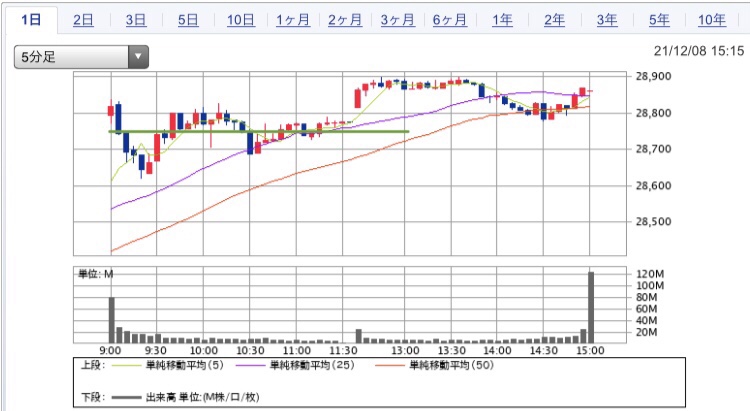Open the 10年 chart period
750x411 pixels.
click(x=712, y=20)
